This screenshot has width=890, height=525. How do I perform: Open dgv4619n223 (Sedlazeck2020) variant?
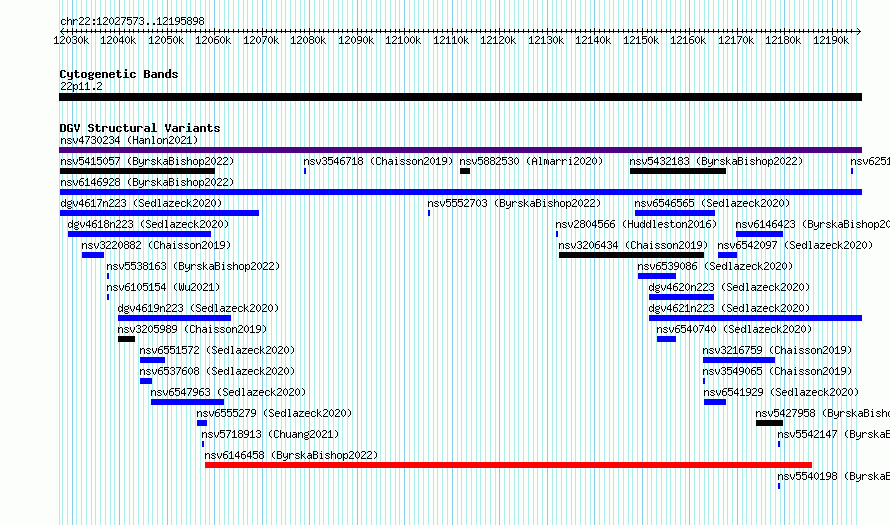[x=198, y=308]
